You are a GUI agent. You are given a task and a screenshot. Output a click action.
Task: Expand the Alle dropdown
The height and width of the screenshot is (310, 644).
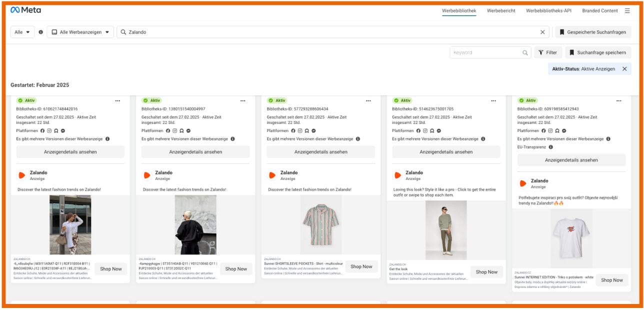[x=22, y=32]
